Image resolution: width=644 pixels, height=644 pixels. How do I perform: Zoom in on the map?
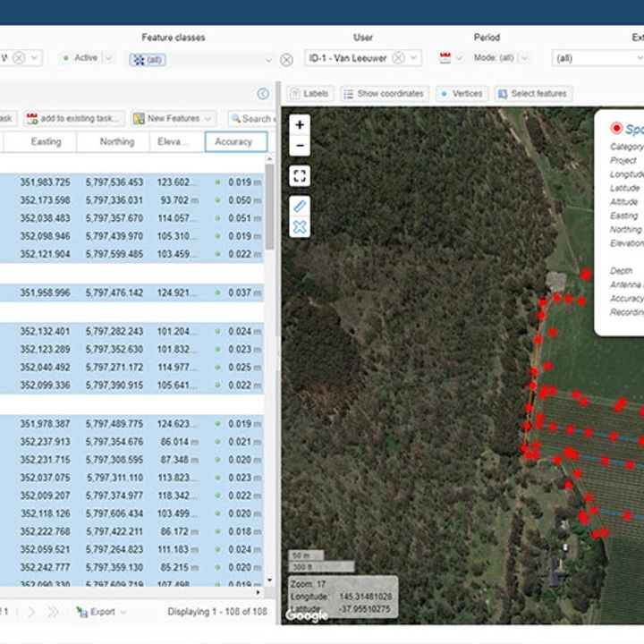pos(300,125)
